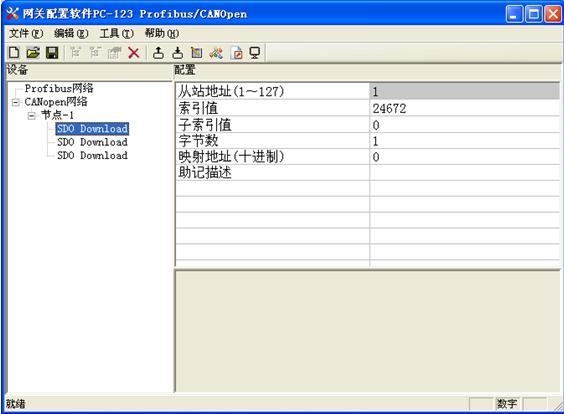Viewport: 564px width, 414px height.
Task: Select the second SDO Download entry
Action: (x=92, y=142)
